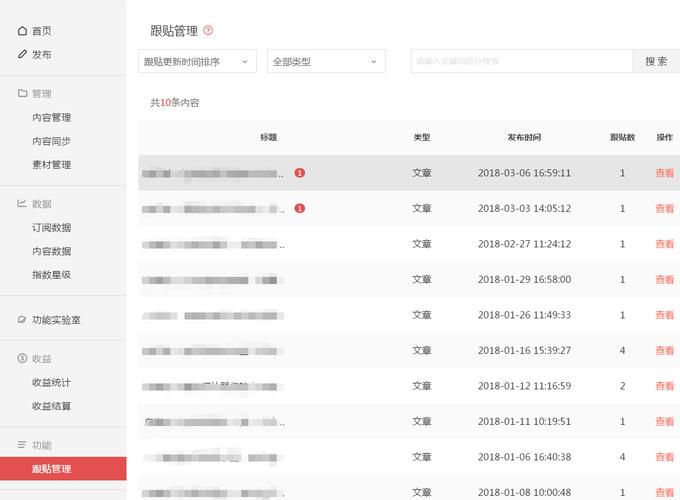
Task: Click the lab icon beside 功能实验室
Action: [22, 320]
